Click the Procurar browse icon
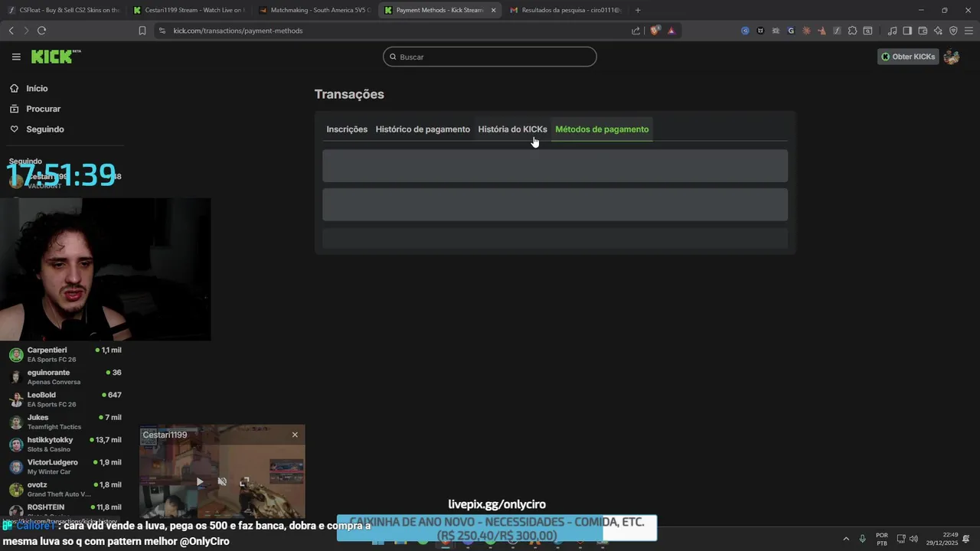Screen dimensions: 980x551 pyautogui.click(x=15, y=109)
